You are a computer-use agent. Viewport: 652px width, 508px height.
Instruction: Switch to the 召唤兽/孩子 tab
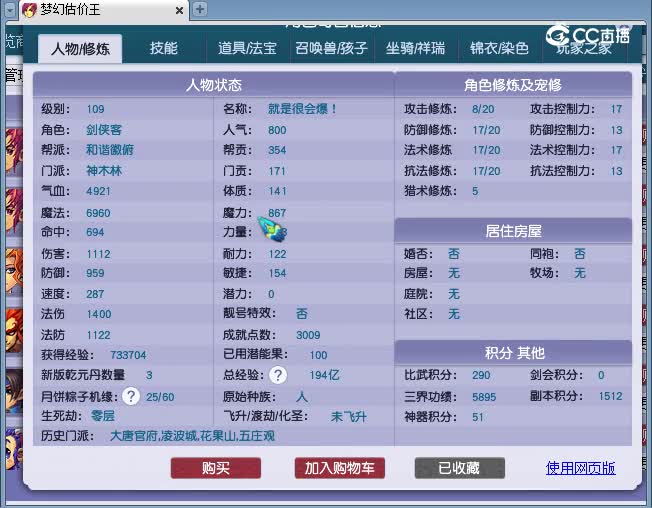point(331,49)
